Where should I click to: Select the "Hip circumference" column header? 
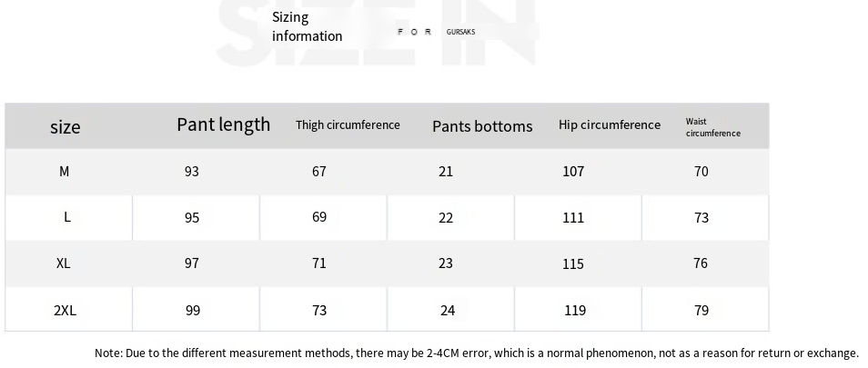coord(610,124)
